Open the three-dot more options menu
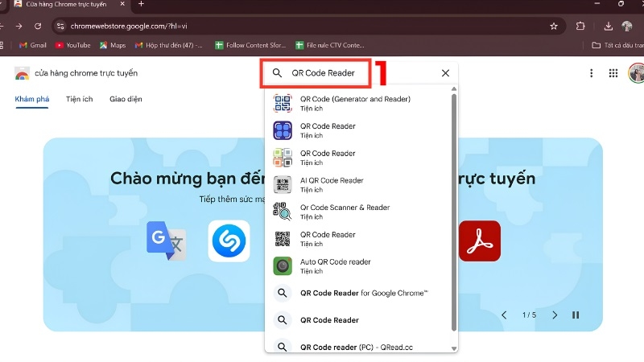The height and width of the screenshot is (362, 644). point(592,73)
